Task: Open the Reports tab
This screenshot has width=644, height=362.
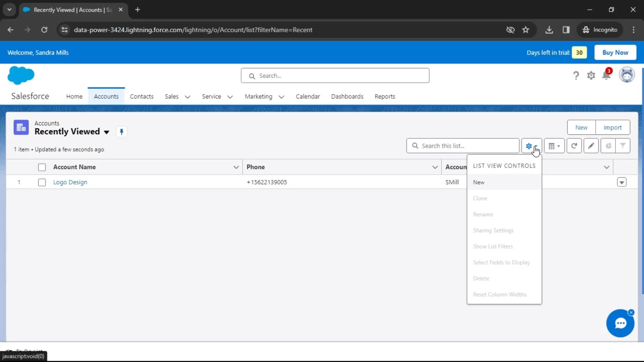Action: click(x=385, y=97)
